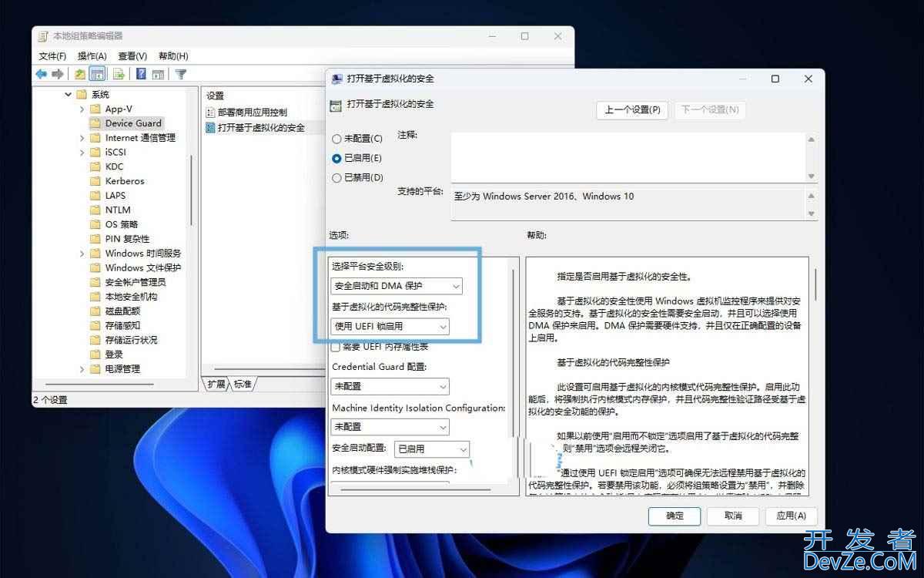Select the Windows 文件保护 tree item
The width and height of the screenshot is (924, 578).
tap(143, 268)
